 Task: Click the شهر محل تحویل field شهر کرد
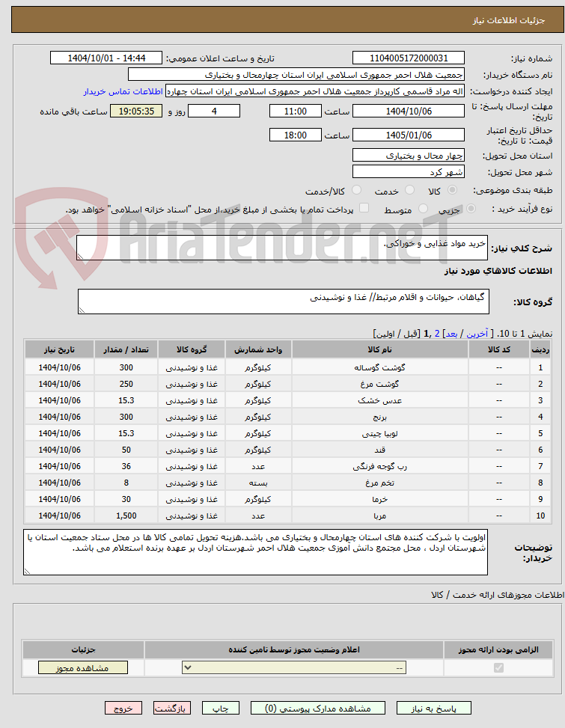click(409, 172)
